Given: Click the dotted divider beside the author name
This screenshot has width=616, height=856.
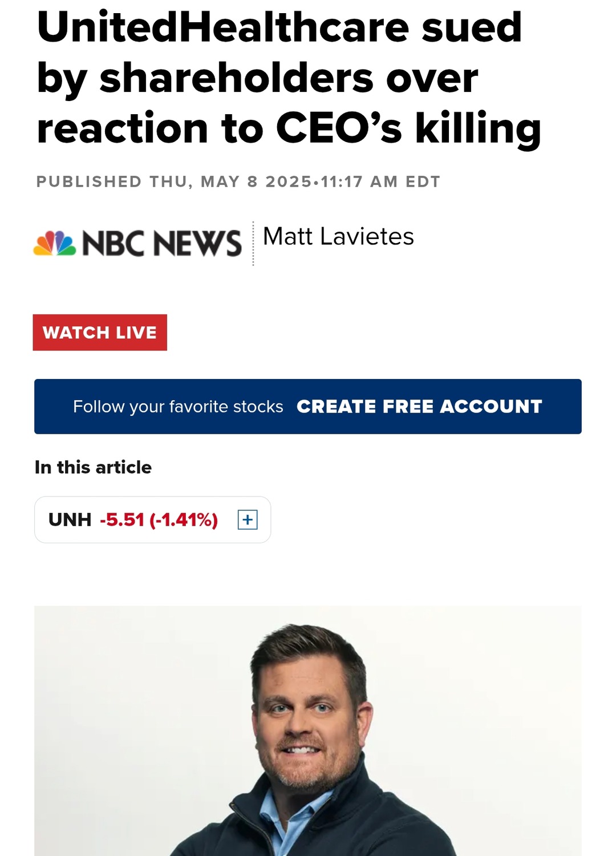Looking at the screenshot, I should coord(253,244).
